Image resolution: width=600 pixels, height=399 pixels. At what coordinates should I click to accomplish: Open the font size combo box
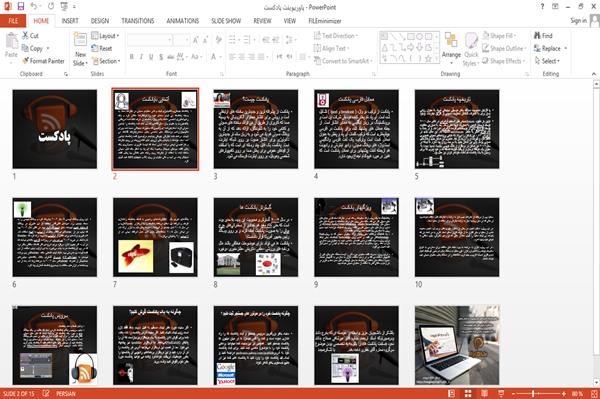pyautogui.click(x=181, y=40)
